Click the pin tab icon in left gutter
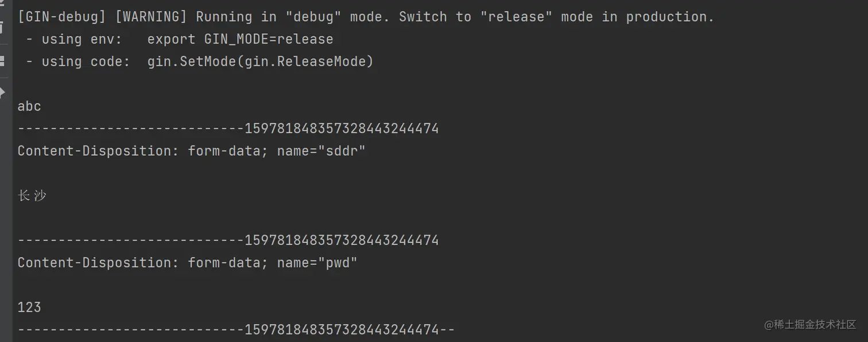 click(2, 92)
